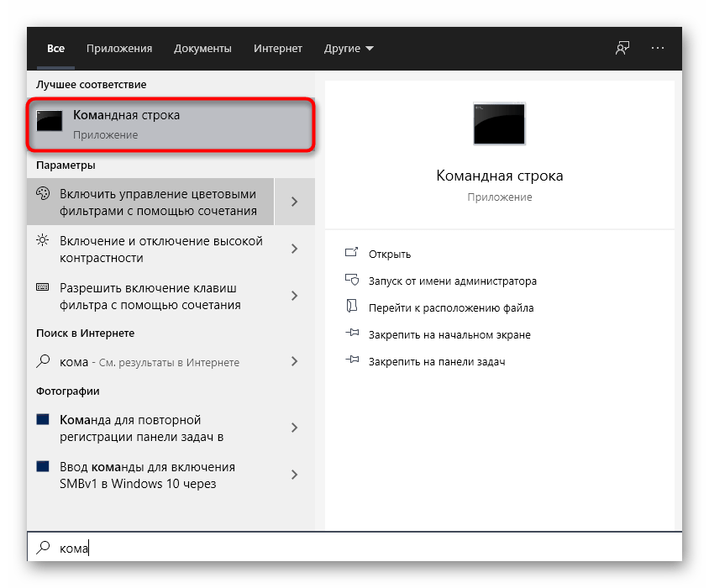This screenshot has height=588, width=709.
Task: Select the Интернет tab
Action: [x=278, y=49]
